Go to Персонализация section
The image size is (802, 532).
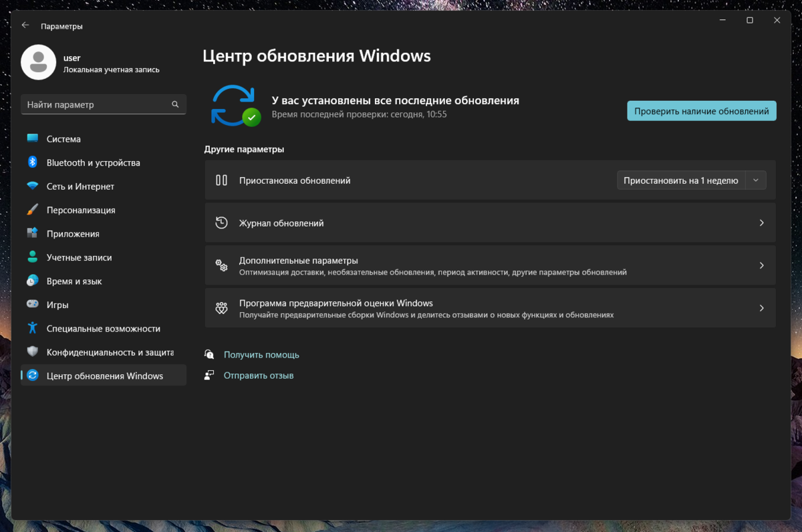(104, 210)
